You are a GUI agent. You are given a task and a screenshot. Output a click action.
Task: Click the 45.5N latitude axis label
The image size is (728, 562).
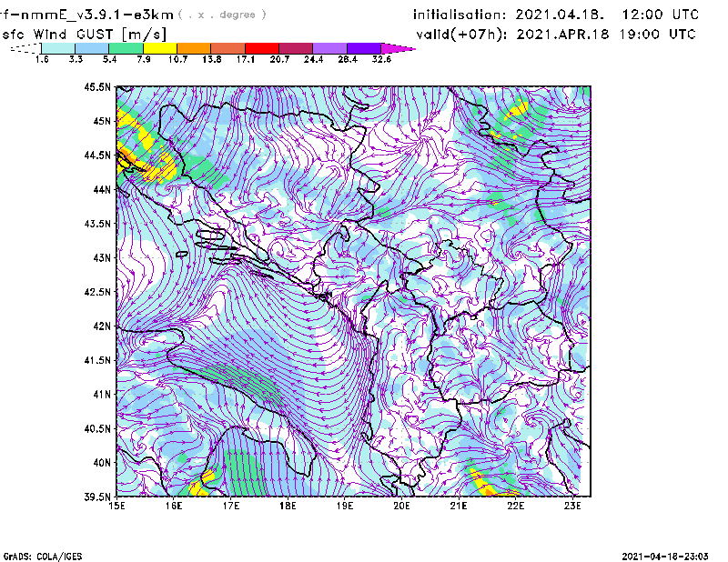[96, 87]
